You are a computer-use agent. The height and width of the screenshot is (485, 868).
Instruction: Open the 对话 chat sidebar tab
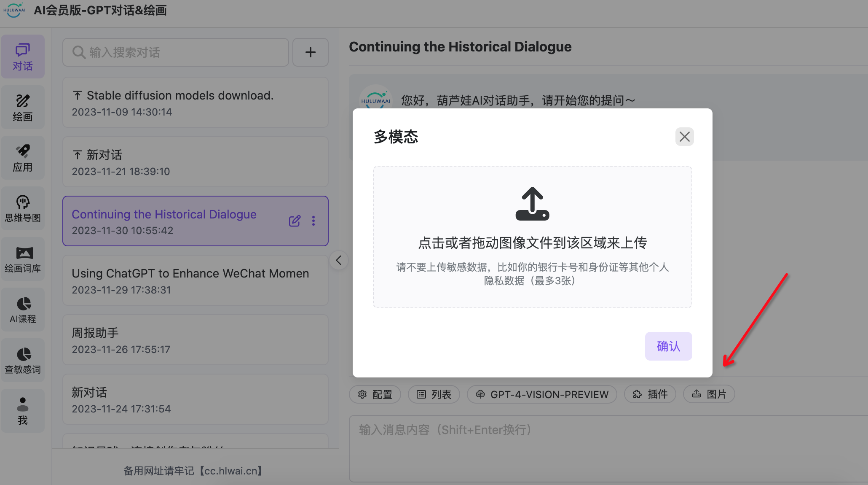[23, 57]
